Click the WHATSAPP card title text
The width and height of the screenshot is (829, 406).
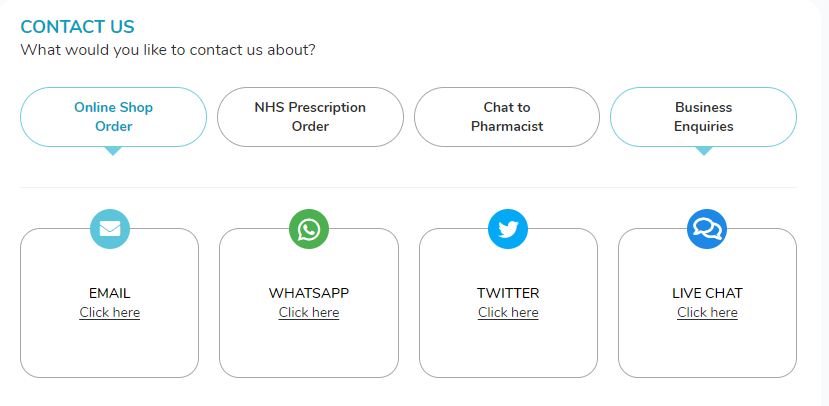(x=309, y=293)
